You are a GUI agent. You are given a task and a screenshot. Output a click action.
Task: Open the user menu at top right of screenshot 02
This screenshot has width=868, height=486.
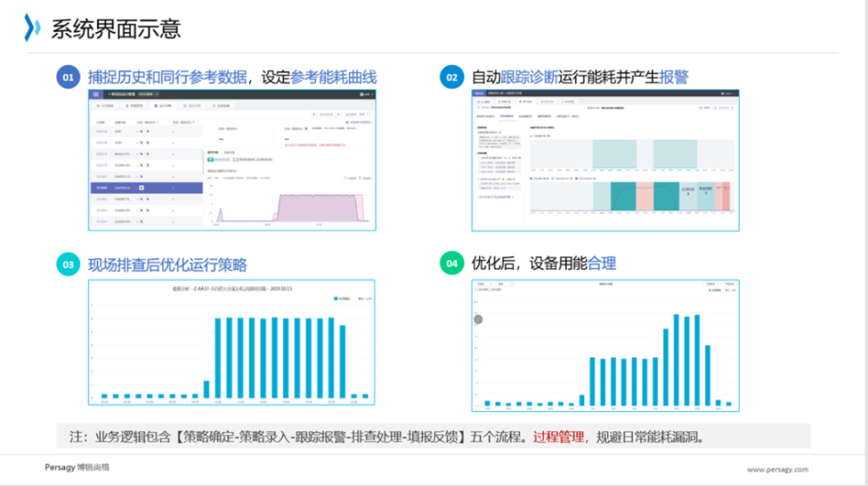728,94
